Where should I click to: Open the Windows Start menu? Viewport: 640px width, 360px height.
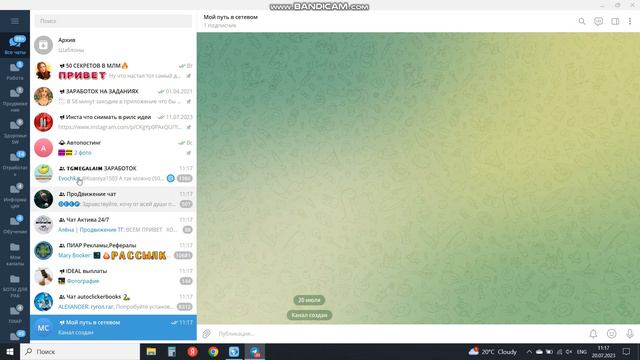tap(10, 351)
